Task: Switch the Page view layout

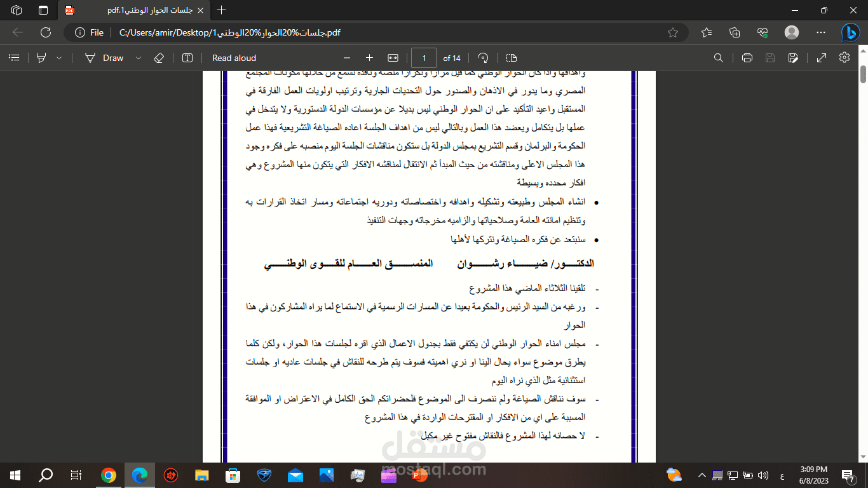Action: (x=512, y=58)
